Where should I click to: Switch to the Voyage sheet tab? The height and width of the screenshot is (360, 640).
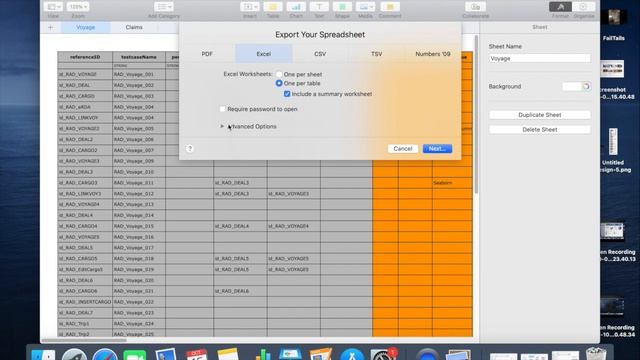pyautogui.click(x=85, y=27)
